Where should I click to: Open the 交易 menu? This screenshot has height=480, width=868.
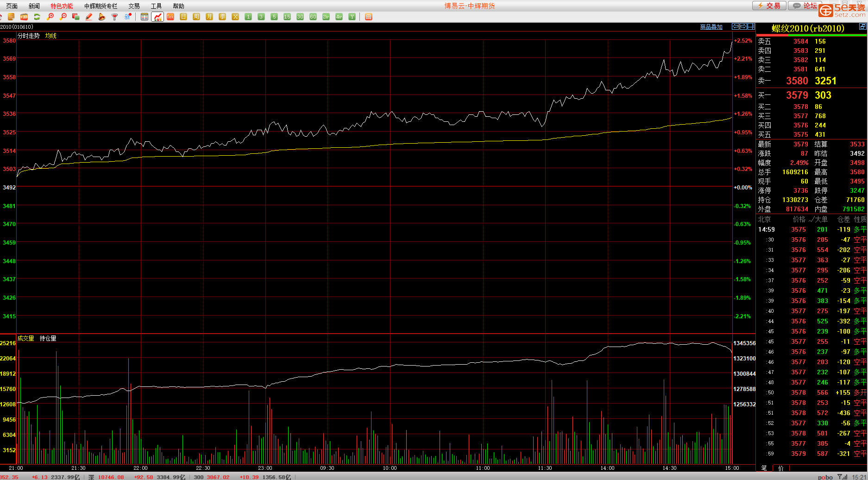click(134, 6)
